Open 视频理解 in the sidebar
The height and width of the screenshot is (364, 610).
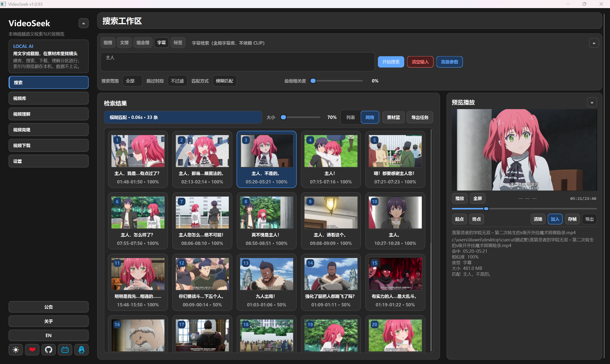coord(49,114)
